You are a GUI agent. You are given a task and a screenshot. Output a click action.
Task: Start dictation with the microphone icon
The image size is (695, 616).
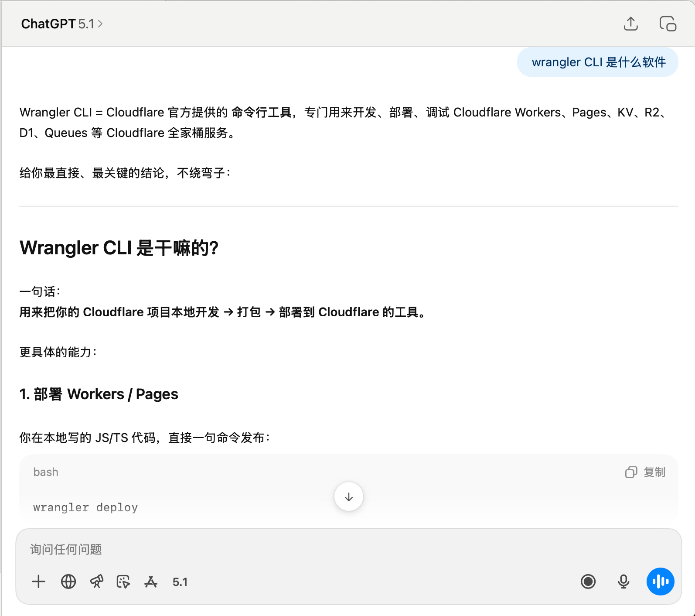624,582
